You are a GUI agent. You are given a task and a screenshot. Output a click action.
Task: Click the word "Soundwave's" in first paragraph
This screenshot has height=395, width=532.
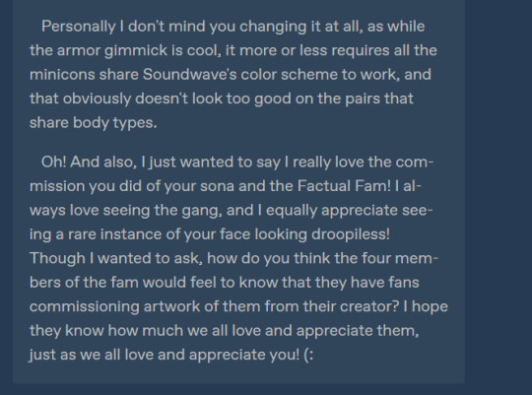(189, 74)
